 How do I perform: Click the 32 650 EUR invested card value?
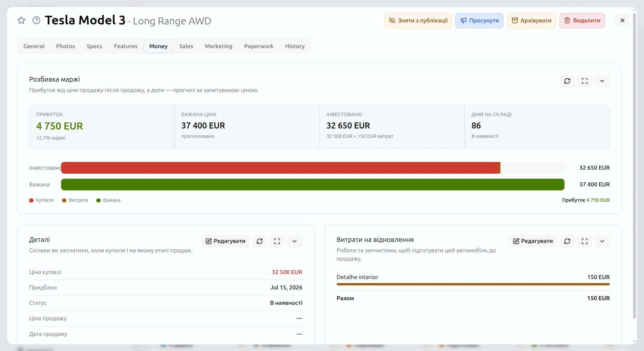click(348, 125)
